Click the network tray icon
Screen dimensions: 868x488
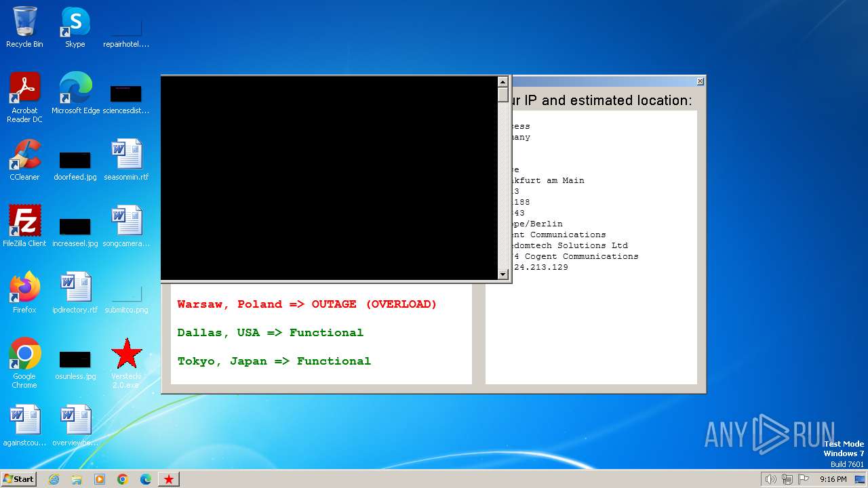coord(787,479)
